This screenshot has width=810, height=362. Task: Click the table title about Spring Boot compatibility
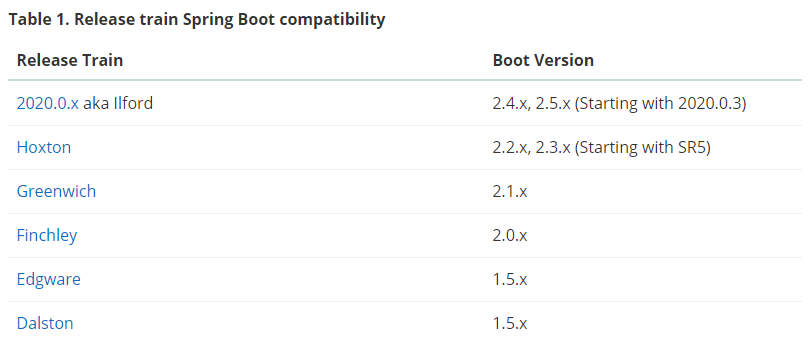(197, 20)
